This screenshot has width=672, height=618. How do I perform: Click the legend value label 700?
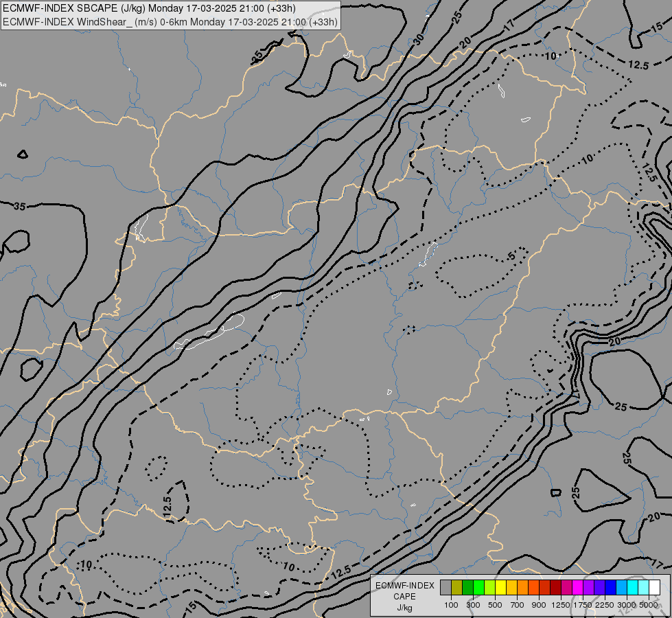coord(518,605)
